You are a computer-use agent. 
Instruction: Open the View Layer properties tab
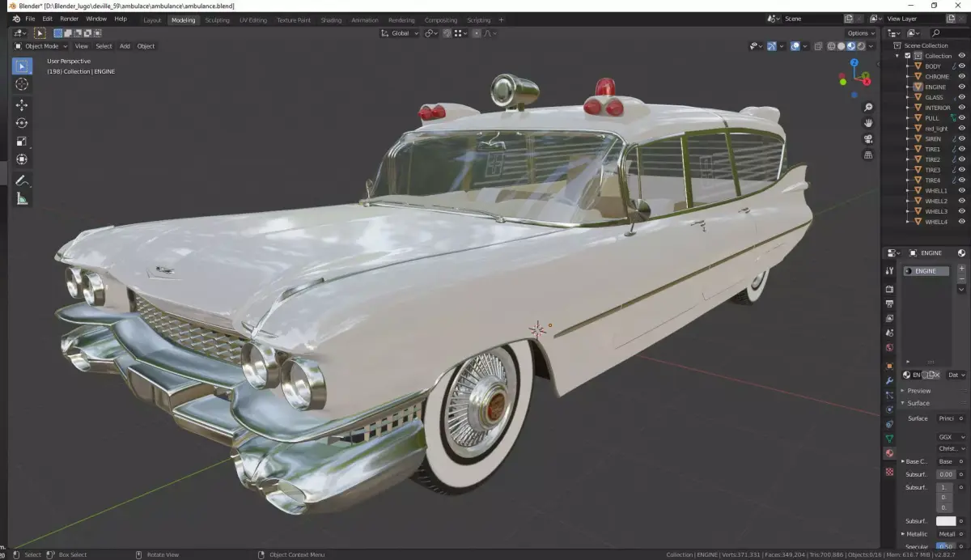[889, 318]
